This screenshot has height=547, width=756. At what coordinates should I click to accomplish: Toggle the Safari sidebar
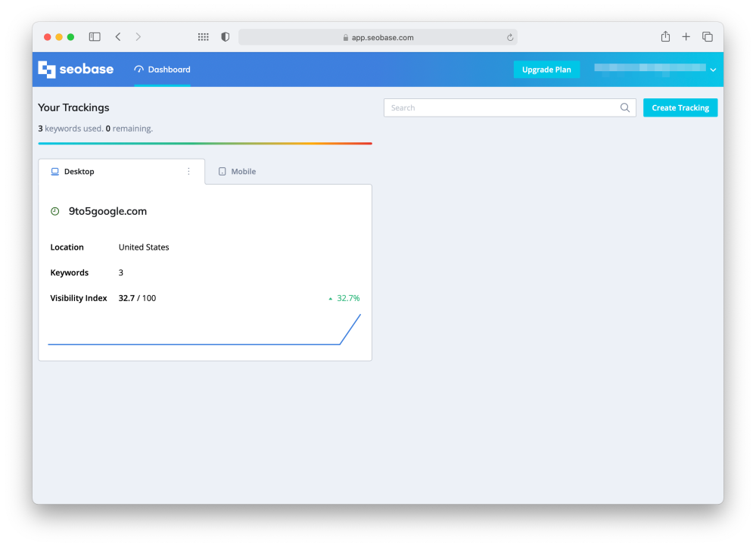(x=95, y=37)
